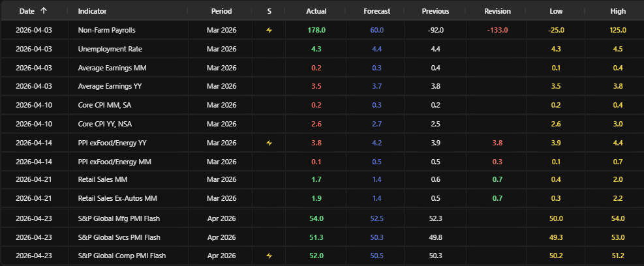
Task: Select the Core CPI MM, SA indicator
Action: coord(104,105)
